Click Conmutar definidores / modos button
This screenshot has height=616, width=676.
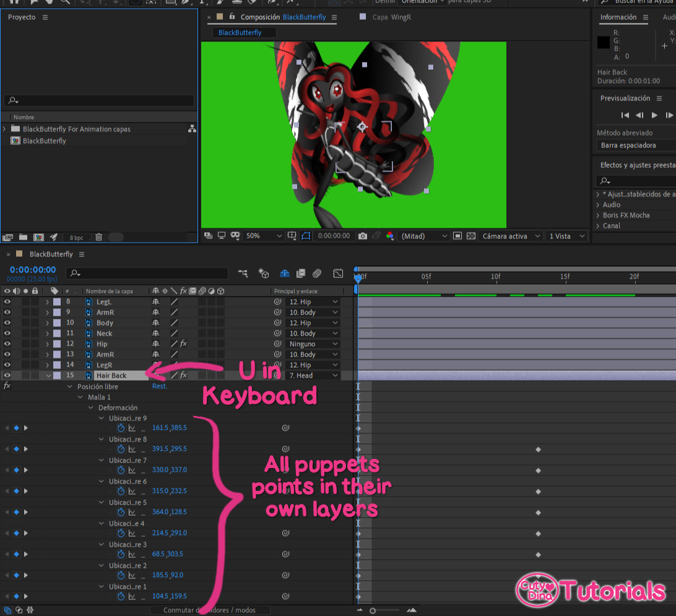point(210,610)
